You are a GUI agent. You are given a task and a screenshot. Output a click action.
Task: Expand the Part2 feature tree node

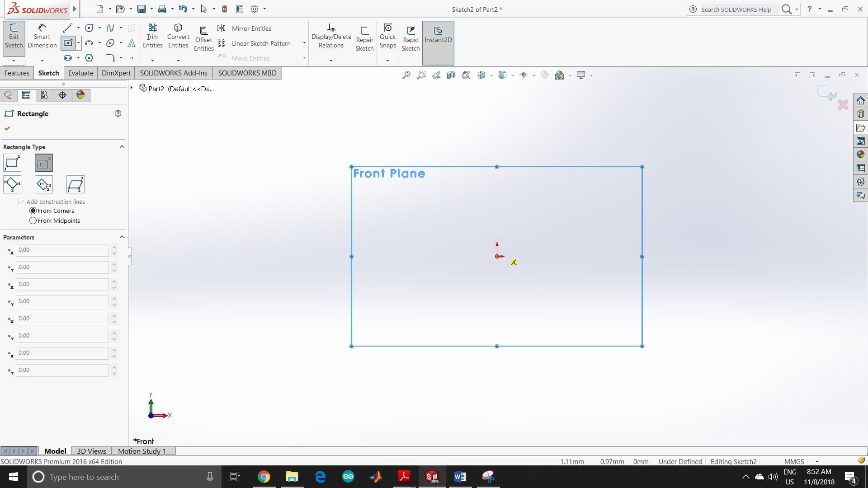coord(132,88)
